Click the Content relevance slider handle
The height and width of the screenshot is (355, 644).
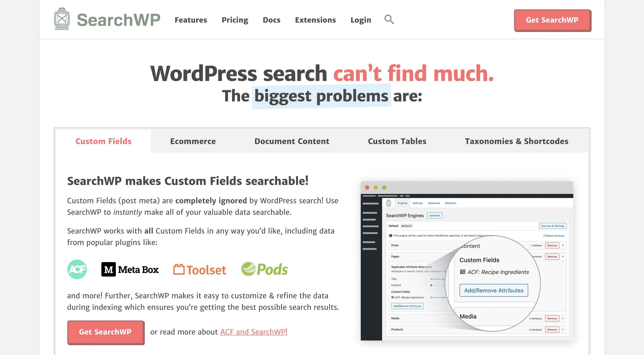point(431,286)
